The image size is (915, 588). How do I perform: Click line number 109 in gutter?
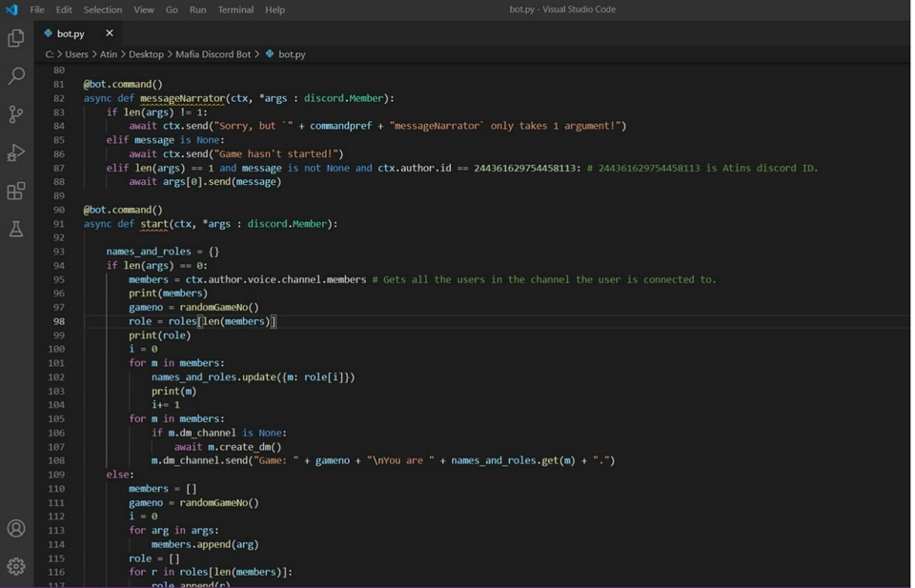click(x=56, y=475)
